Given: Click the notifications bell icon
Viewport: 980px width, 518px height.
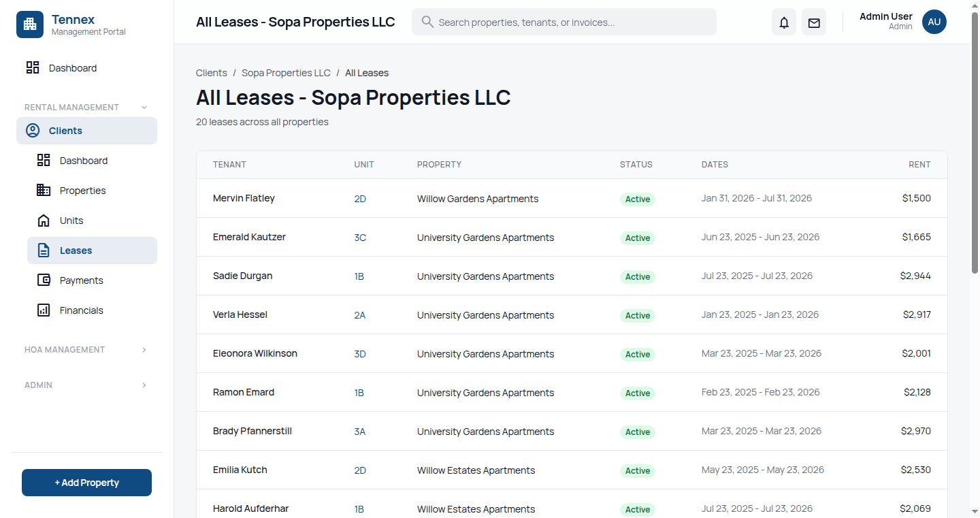Looking at the screenshot, I should 784,22.
